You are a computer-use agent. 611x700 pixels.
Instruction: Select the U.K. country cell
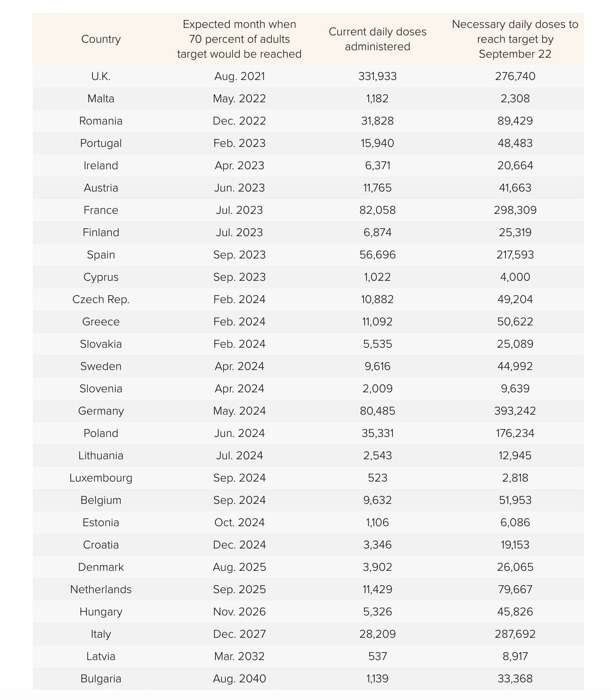pyautogui.click(x=101, y=76)
